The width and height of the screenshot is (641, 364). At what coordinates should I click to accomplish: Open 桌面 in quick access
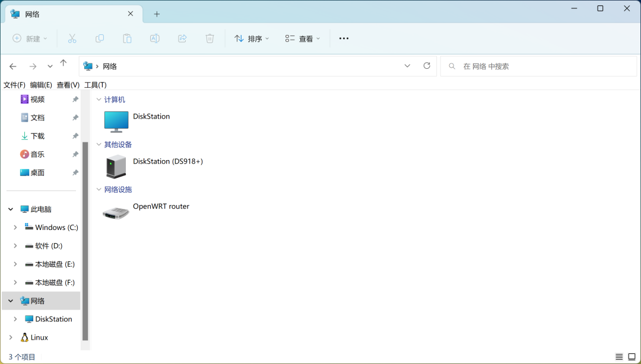[33, 173]
